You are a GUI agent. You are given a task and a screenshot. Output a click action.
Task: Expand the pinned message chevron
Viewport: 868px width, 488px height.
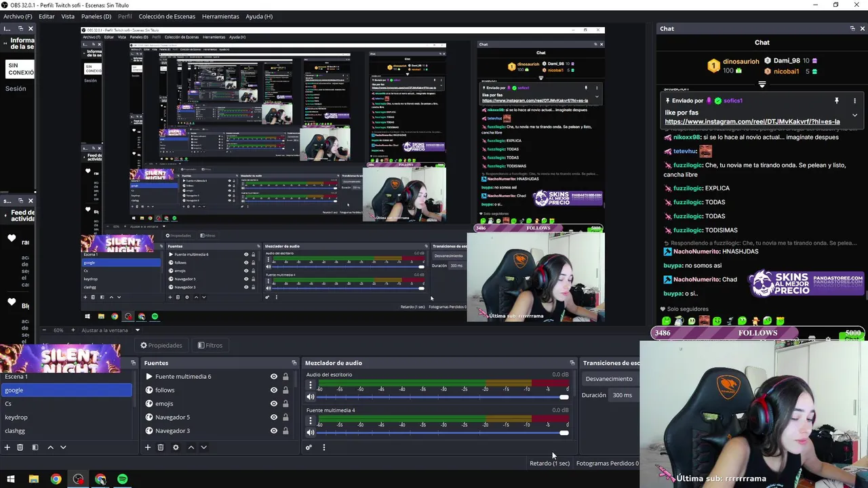tap(854, 115)
